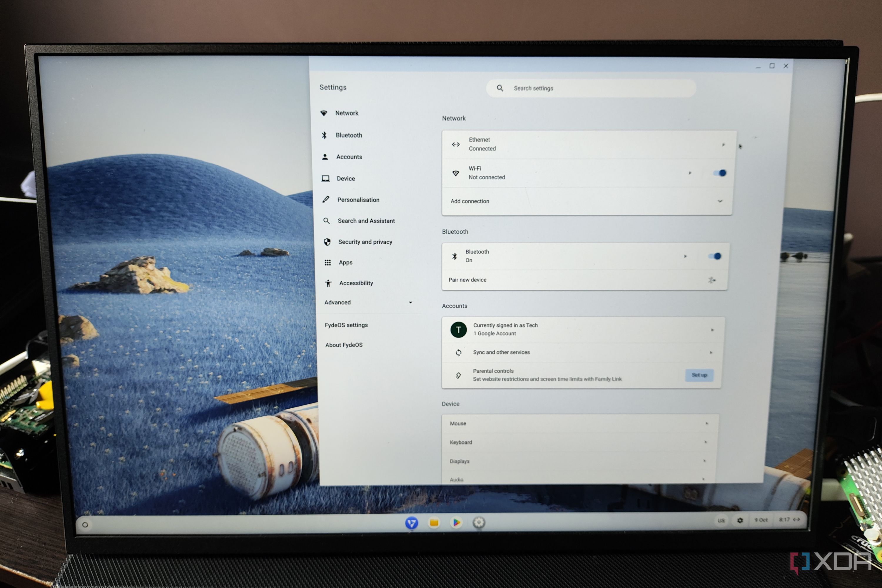Image resolution: width=882 pixels, height=588 pixels.
Task: Click the Set up parental controls button
Action: (x=699, y=375)
